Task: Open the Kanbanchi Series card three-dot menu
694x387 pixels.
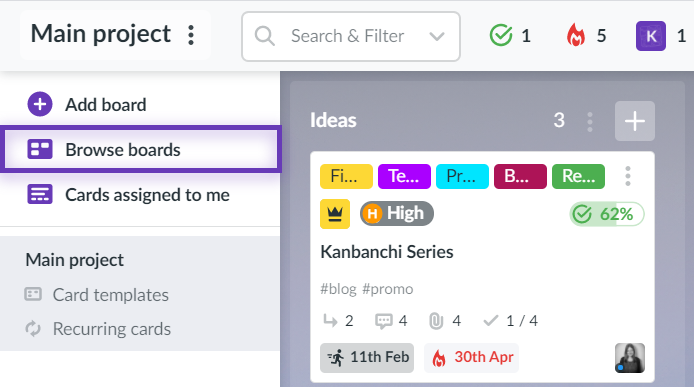Action: coord(628,176)
